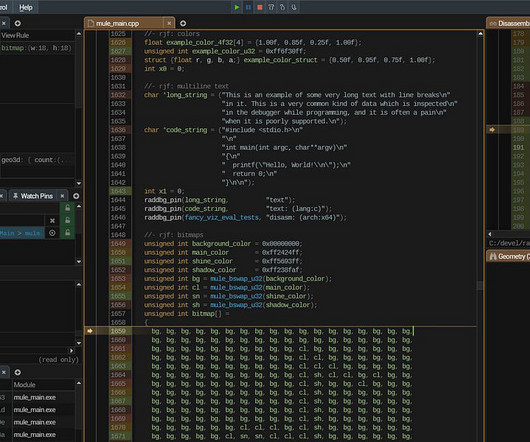Toggle the lock on the Main > mule row
This screenshot has height=442, width=530.
[x=68, y=233]
